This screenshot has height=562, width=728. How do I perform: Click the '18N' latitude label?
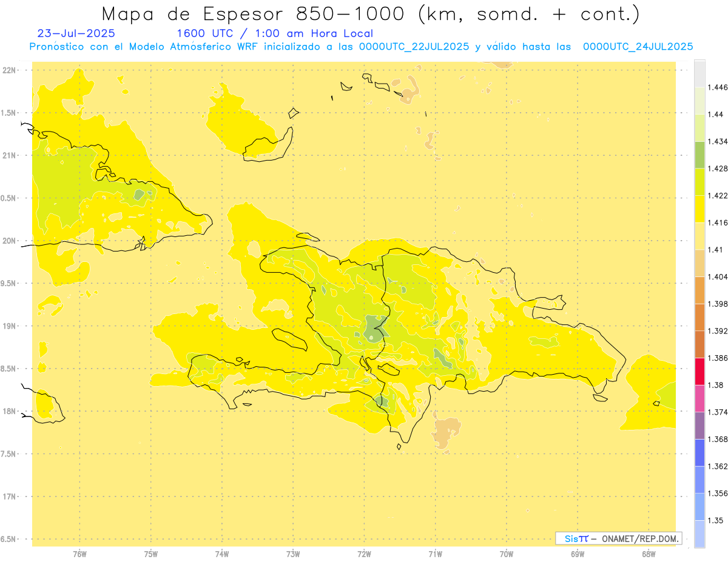tap(9, 411)
